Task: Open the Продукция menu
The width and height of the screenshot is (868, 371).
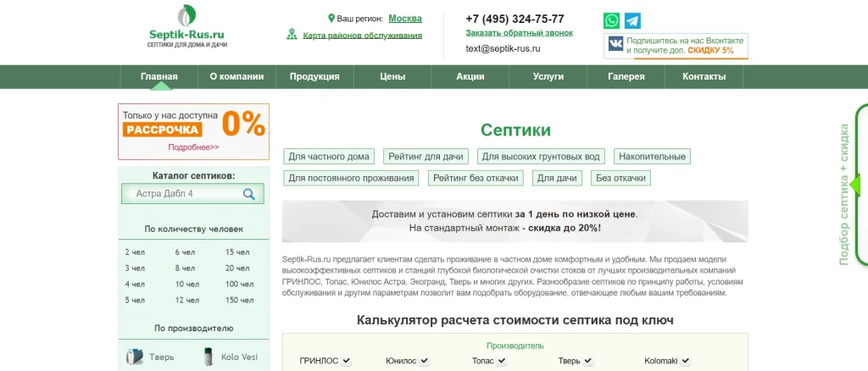Action: [314, 77]
